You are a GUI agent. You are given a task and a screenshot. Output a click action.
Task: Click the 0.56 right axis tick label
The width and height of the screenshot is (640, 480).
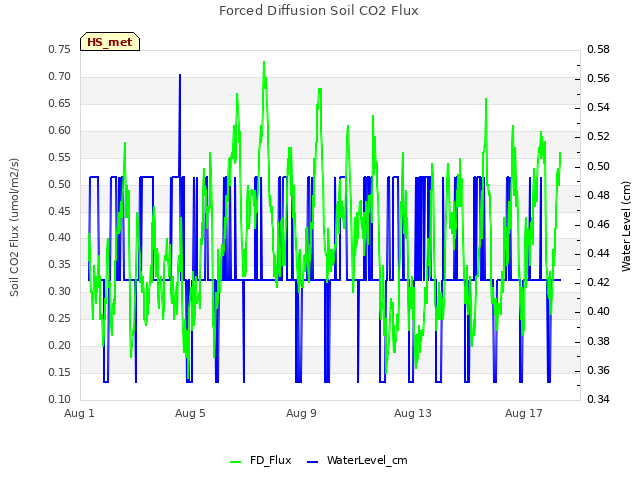(x=598, y=78)
